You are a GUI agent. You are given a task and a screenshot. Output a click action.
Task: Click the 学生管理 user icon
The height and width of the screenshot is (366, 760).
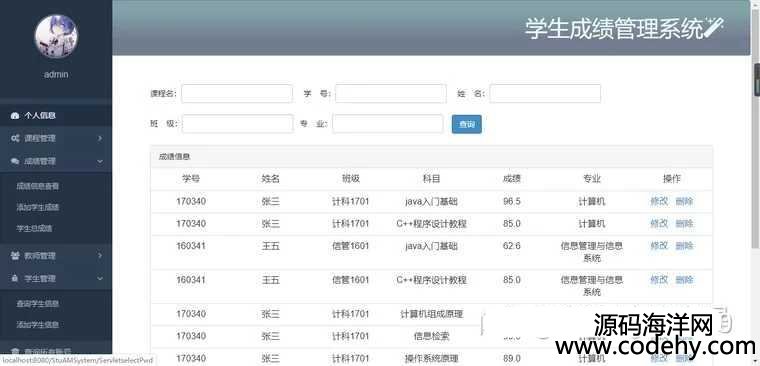point(15,279)
